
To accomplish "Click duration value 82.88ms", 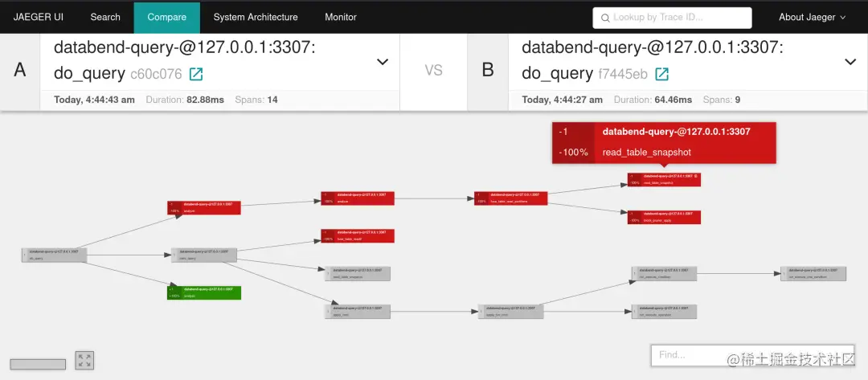I will 206,100.
